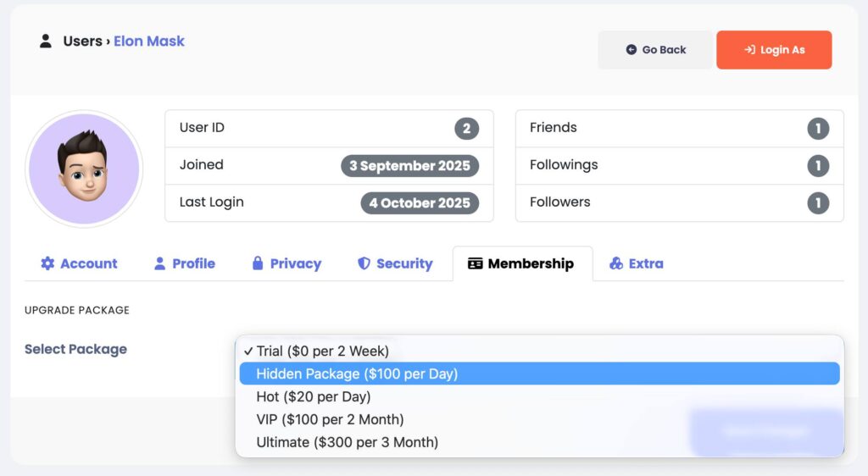
Task: Click the shield icon on Security tab
Action: pyautogui.click(x=364, y=263)
